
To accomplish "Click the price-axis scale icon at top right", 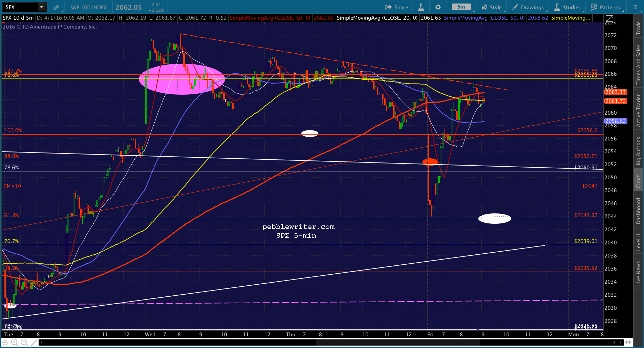I will point(609,18).
